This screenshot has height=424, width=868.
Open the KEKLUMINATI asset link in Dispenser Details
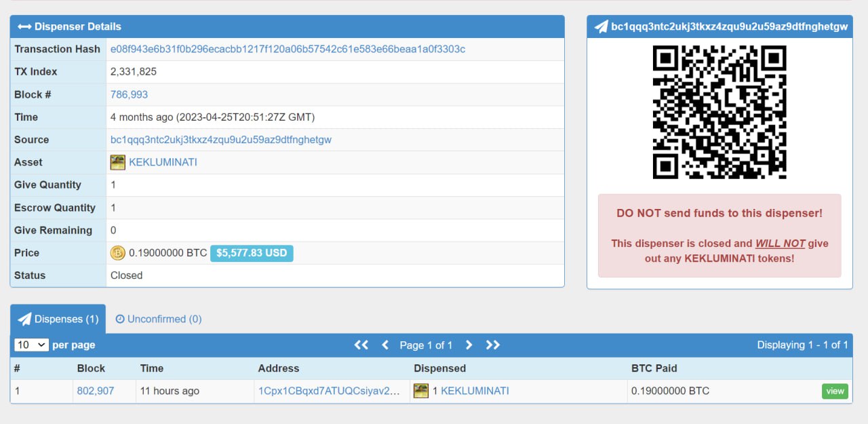163,162
